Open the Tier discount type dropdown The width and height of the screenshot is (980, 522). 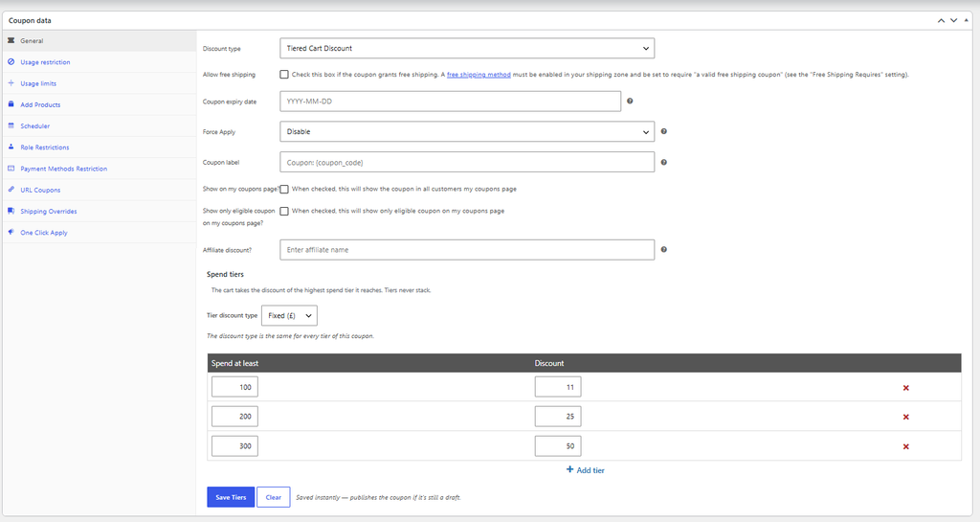(x=289, y=316)
